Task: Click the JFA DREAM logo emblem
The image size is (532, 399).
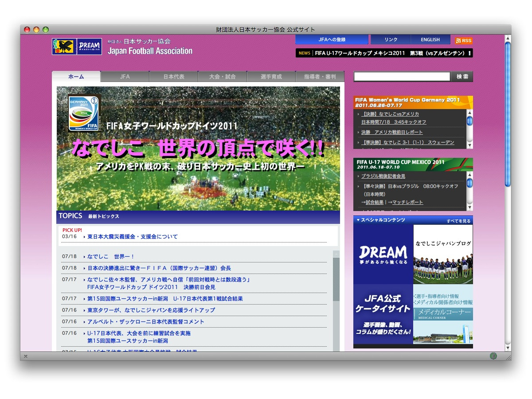Action: click(77, 47)
